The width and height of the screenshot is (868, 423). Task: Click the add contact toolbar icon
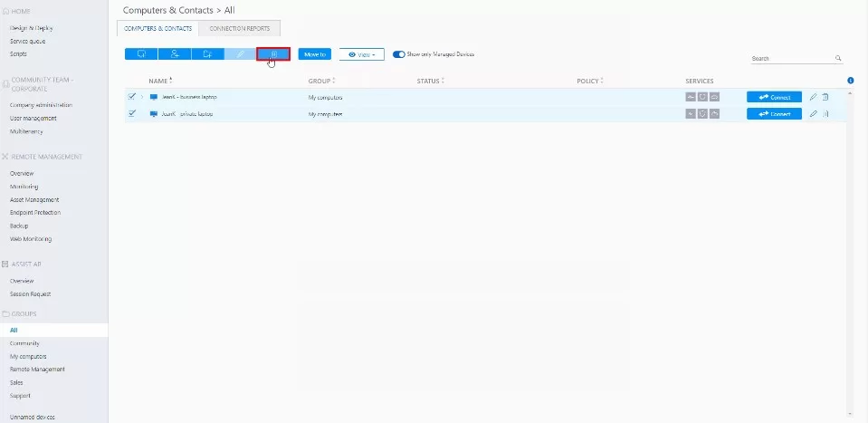click(x=175, y=53)
